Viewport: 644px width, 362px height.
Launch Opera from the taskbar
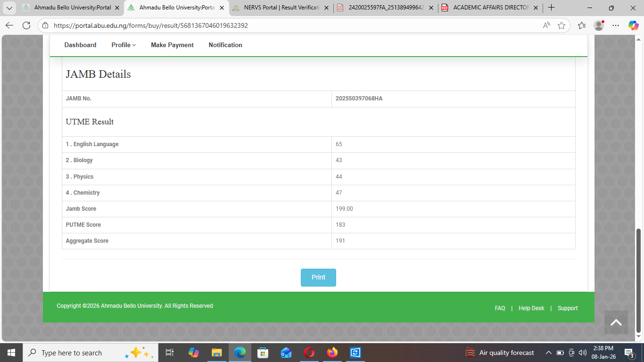pyautogui.click(x=309, y=353)
